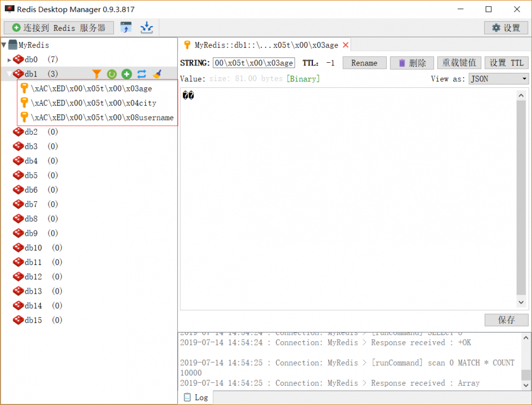Reload keys in db1 database
This screenshot has width=532, height=405.
coord(111,74)
